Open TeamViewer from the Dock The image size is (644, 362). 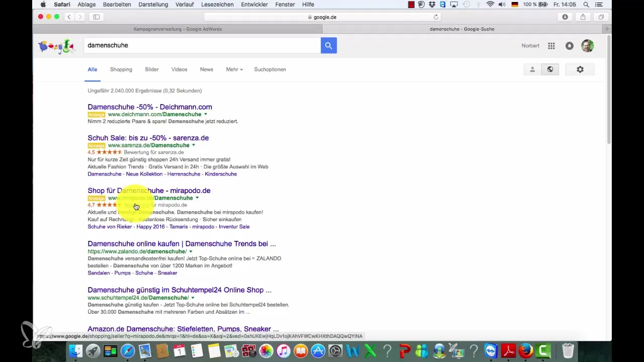pos(491,350)
